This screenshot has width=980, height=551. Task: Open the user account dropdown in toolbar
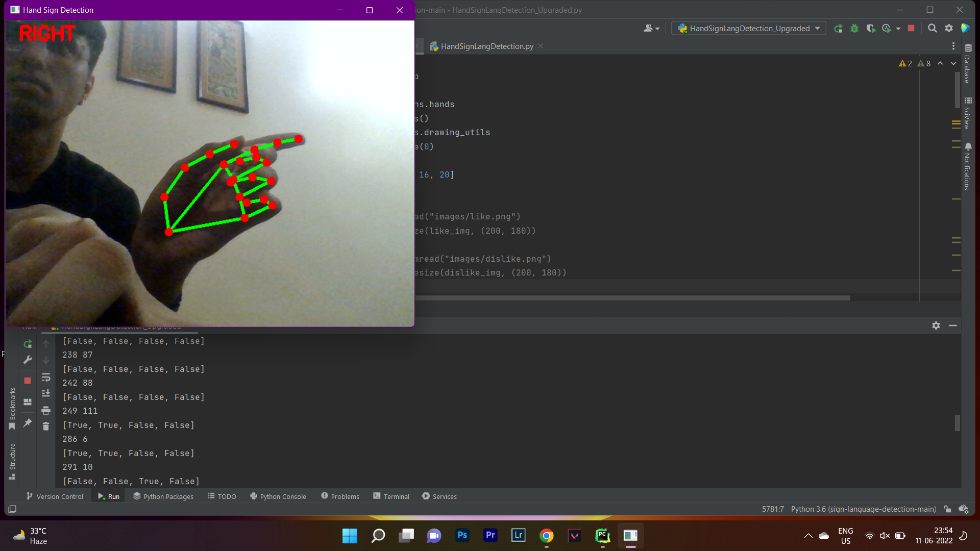(x=651, y=29)
